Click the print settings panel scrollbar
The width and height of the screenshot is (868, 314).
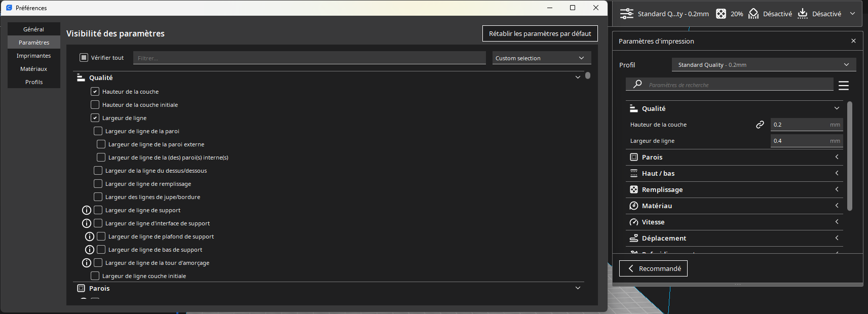[x=850, y=156]
